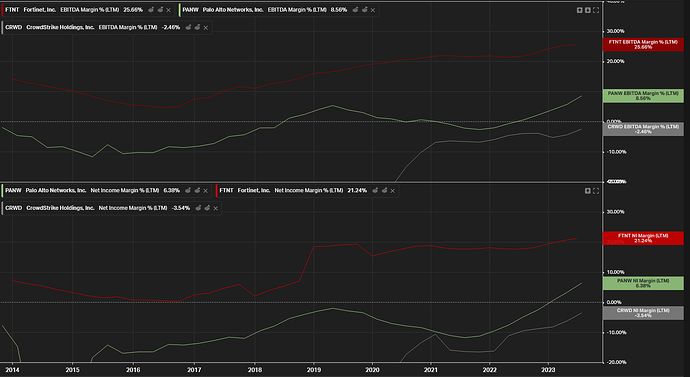Click the 30.00% tick on the EBITDA chart axis
Viewport: 690px width, 377px height.
(616, 31)
